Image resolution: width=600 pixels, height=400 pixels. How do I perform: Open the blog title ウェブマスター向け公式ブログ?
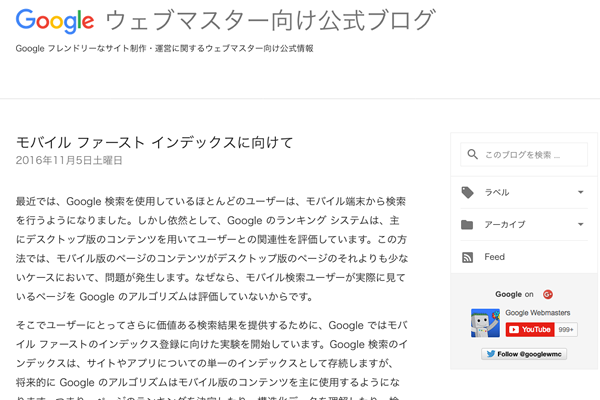click(270, 20)
